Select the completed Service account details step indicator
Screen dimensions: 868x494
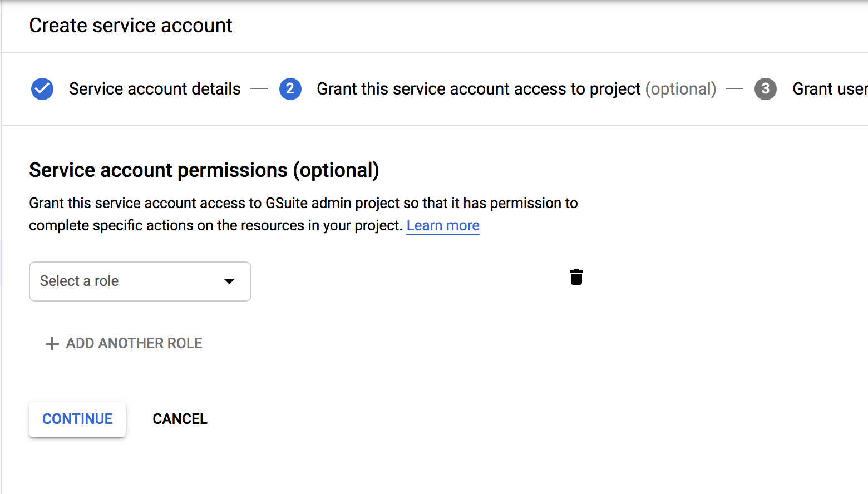(154, 89)
